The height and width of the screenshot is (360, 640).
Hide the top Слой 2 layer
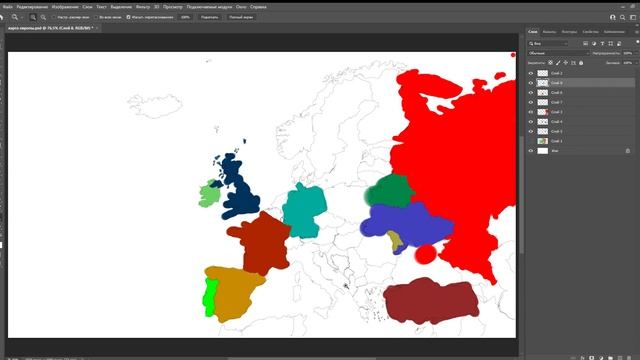531,73
